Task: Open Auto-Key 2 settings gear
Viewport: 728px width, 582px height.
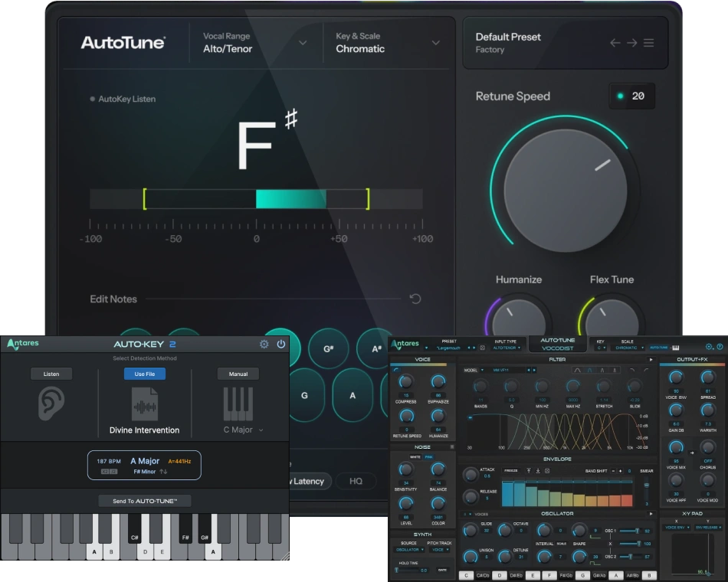Action: click(264, 345)
